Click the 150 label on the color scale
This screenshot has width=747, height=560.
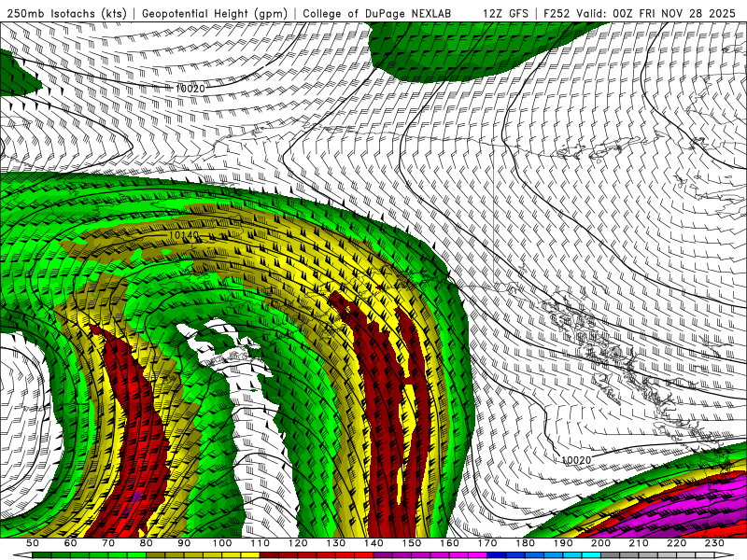[x=412, y=543]
